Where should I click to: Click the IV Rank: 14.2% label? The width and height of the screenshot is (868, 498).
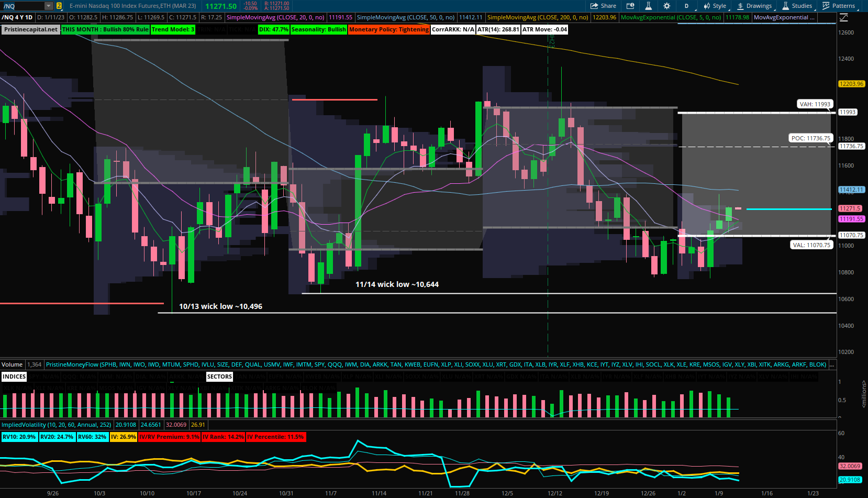point(224,437)
